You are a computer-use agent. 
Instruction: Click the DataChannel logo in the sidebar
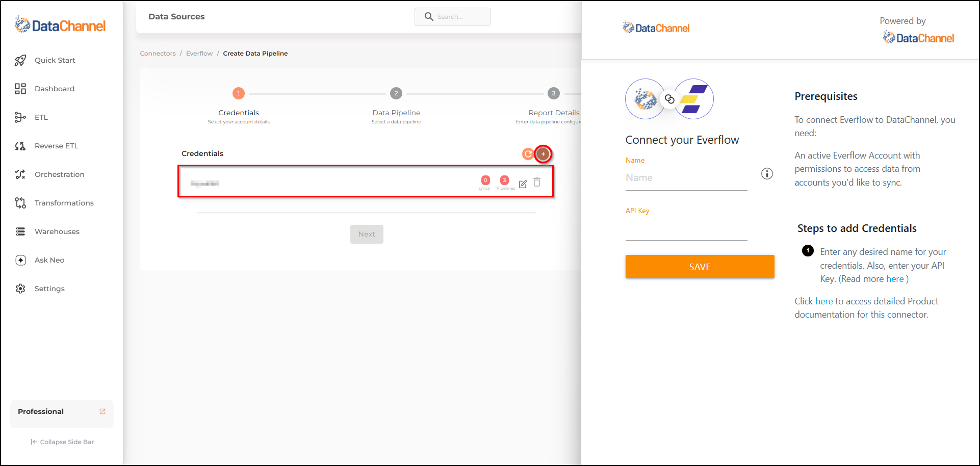point(60,24)
